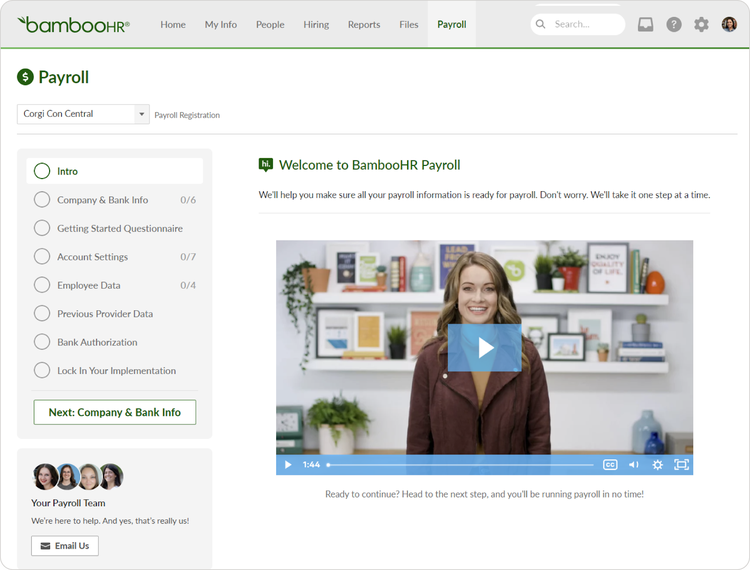Select the Getting Started Questionnaire circle
The width and height of the screenshot is (750, 570).
(x=42, y=228)
